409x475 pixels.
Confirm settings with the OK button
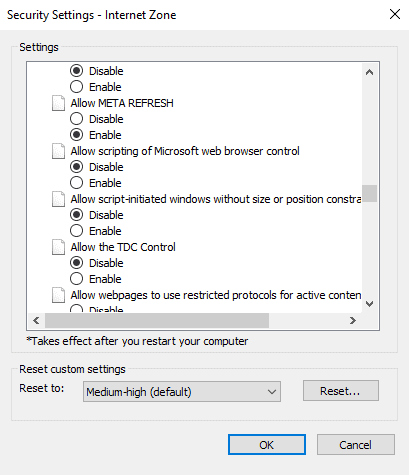(267, 445)
